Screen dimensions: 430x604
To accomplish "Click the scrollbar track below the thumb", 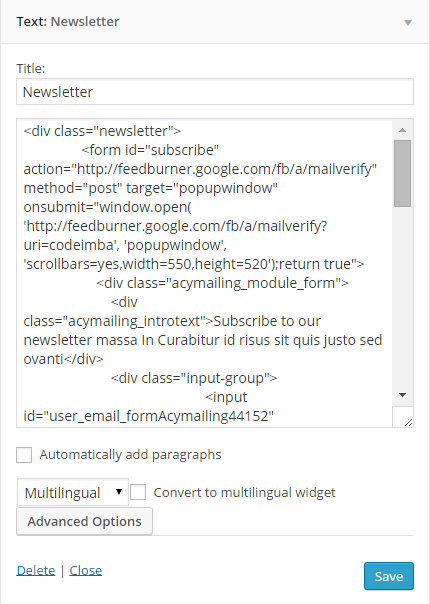I will pos(402,297).
